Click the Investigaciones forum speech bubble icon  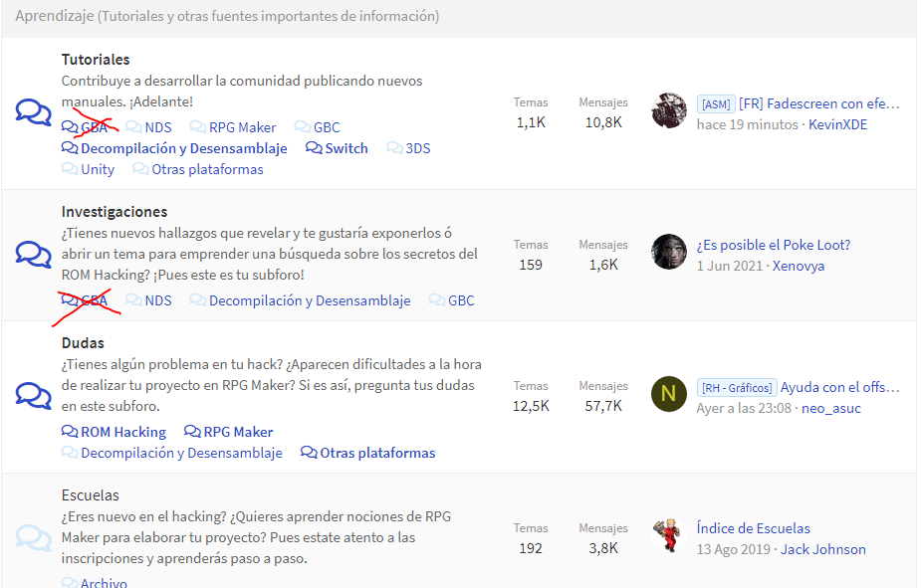pyautogui.click(x=33, y=255)
